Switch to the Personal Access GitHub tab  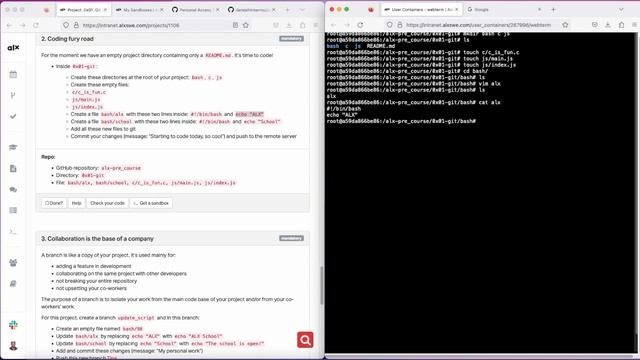(x=195, y=9)
